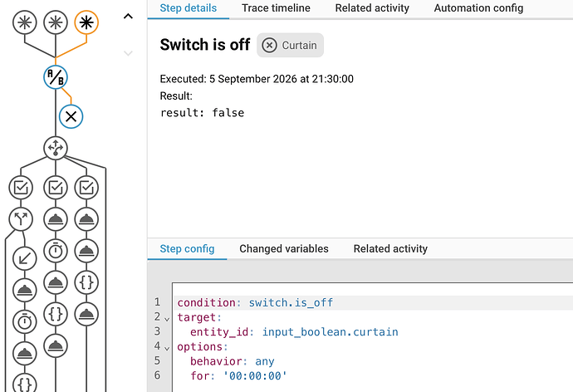
Task: Click 'entity_id: input_boolean.curtain' line
Action: (294, 332)
